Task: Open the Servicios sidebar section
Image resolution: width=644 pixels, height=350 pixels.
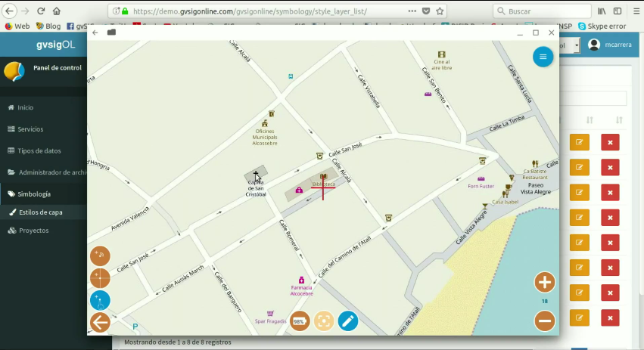Action: (30, 129)
